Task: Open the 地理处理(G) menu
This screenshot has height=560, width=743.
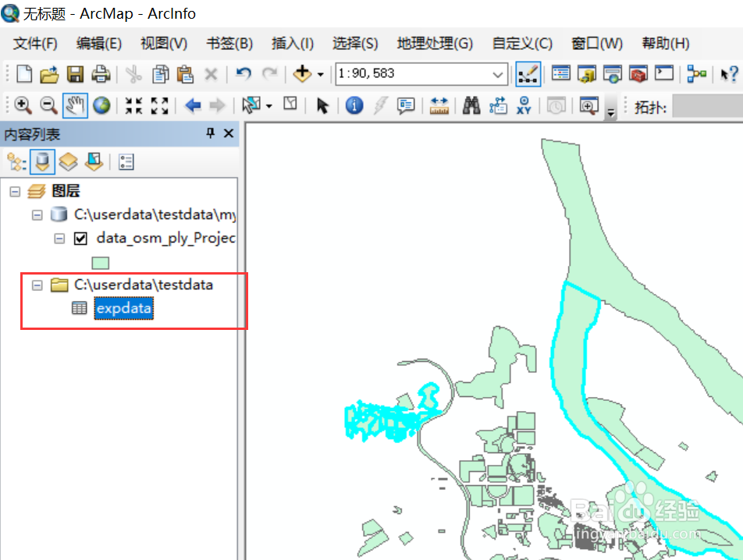Action: [435, 44]
